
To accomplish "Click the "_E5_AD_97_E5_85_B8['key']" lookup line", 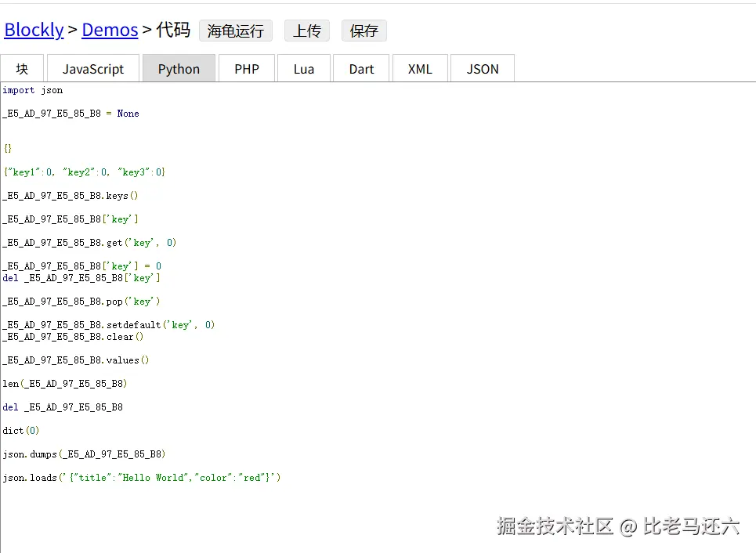I will (x=71, y=219).
